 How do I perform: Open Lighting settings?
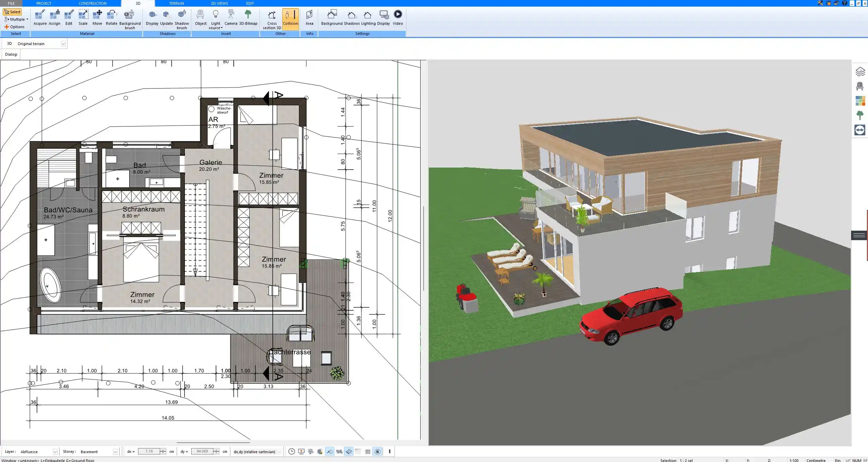coord(368,18)
